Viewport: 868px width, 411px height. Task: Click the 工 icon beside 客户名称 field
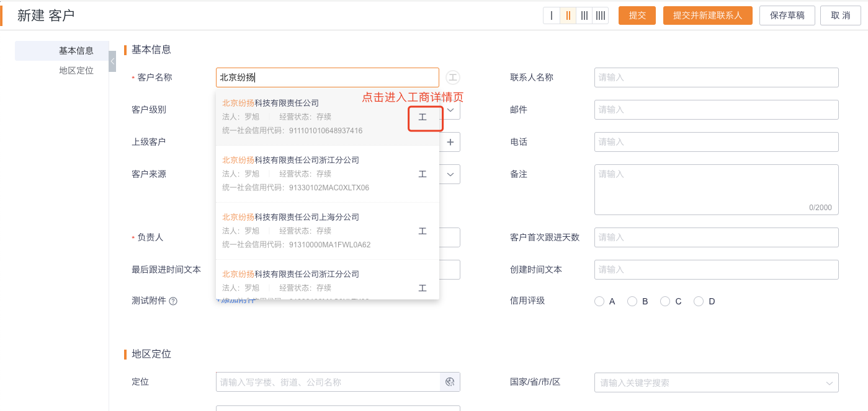453,77
